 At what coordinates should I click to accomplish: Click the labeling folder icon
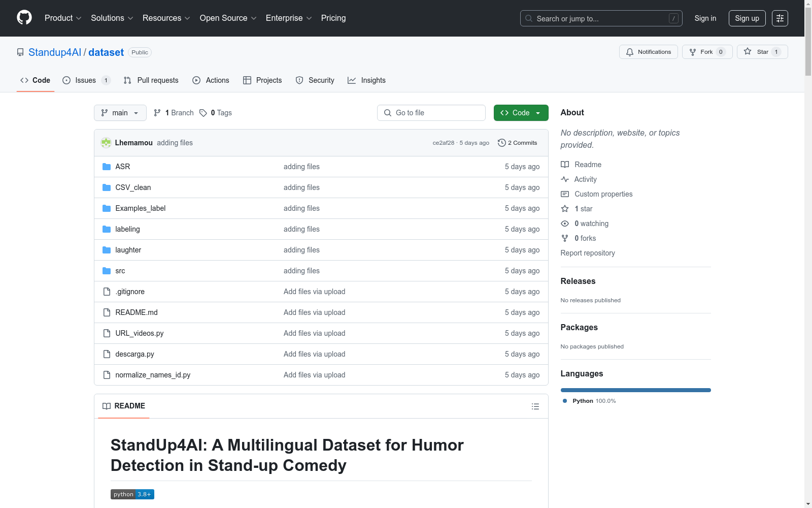tap(107, 229)
